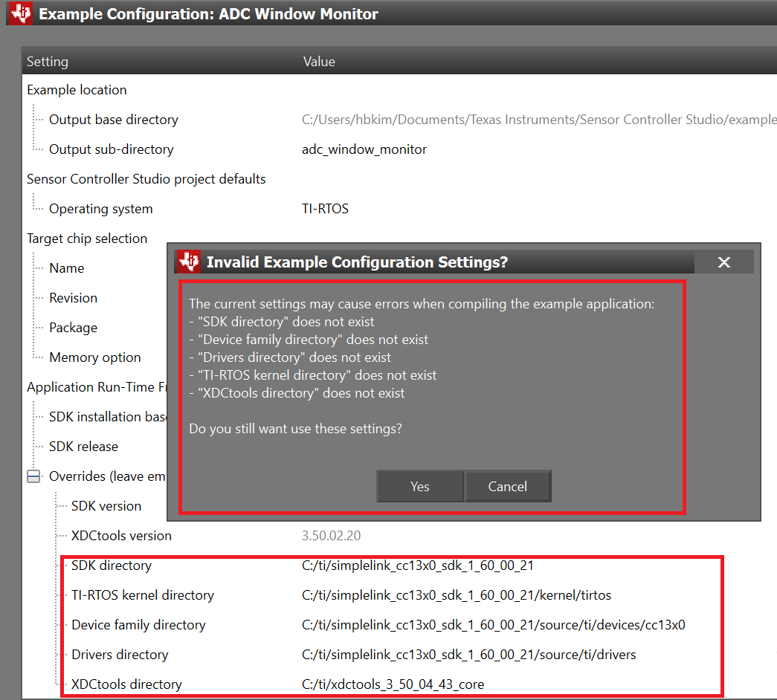
Task: Select the Target chip selection row
Action: pyautogui.click(x=87, y=239)
